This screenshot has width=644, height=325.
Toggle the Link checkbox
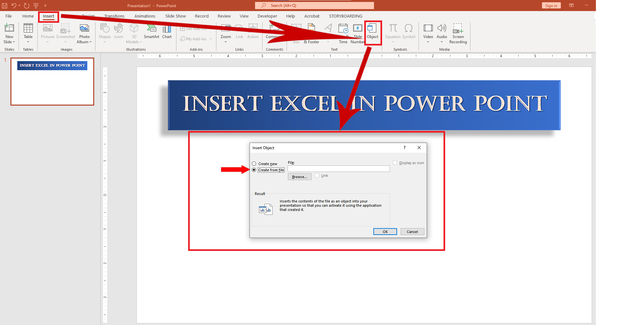[317, 175]
